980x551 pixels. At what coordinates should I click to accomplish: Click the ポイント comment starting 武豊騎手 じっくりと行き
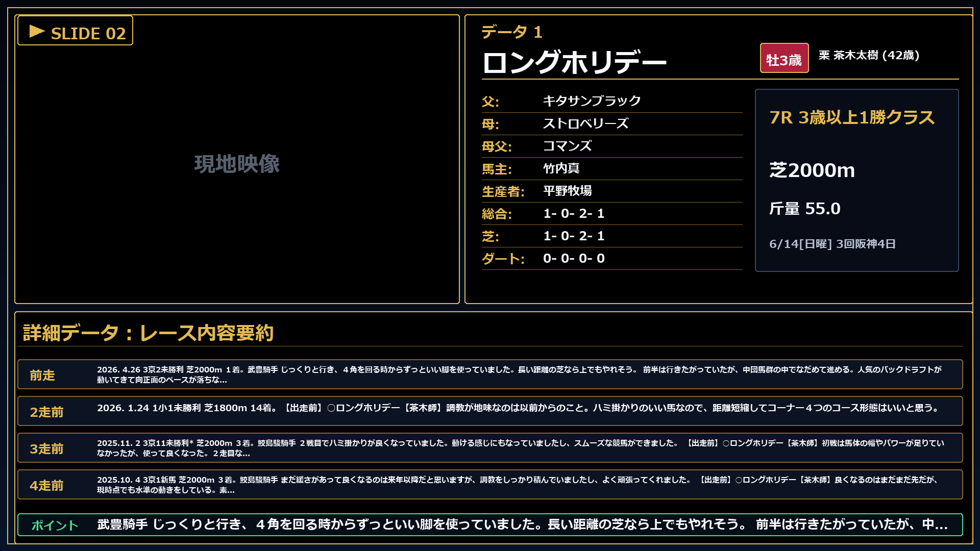(522, 524)
